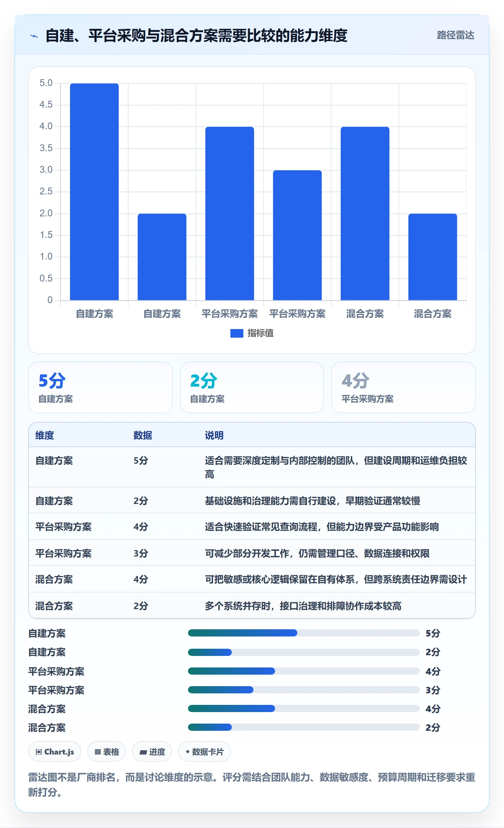Open the 4分 平台采购方案 data card

[x=404, y=387]
